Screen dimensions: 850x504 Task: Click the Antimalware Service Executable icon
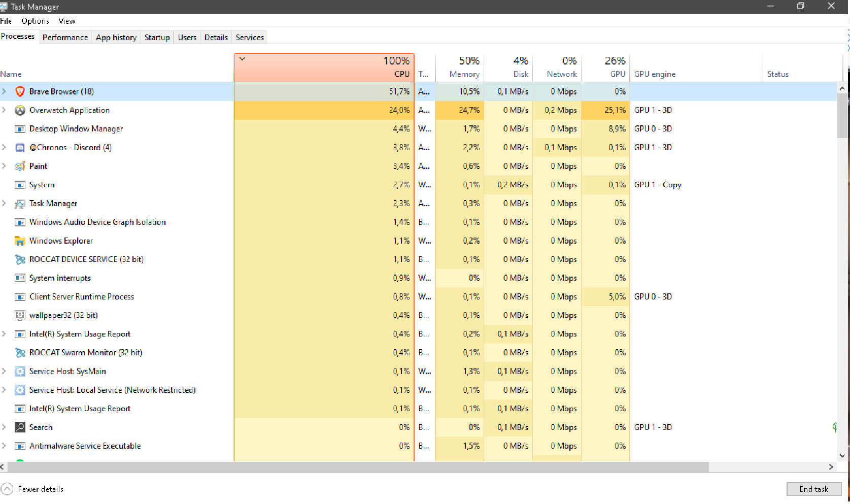(20, 446)
